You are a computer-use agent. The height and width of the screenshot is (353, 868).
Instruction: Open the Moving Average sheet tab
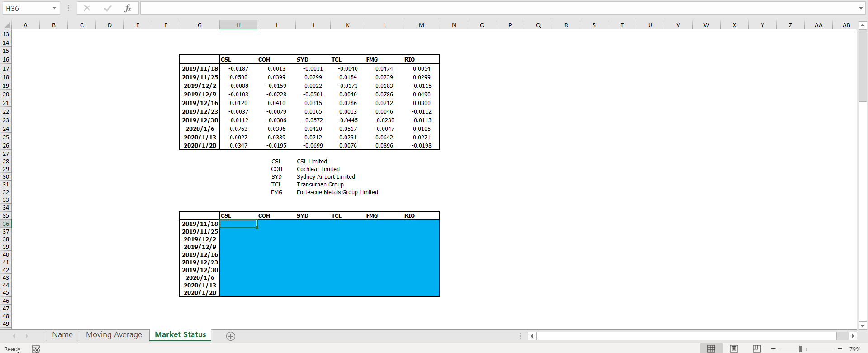tap(114, 335)
